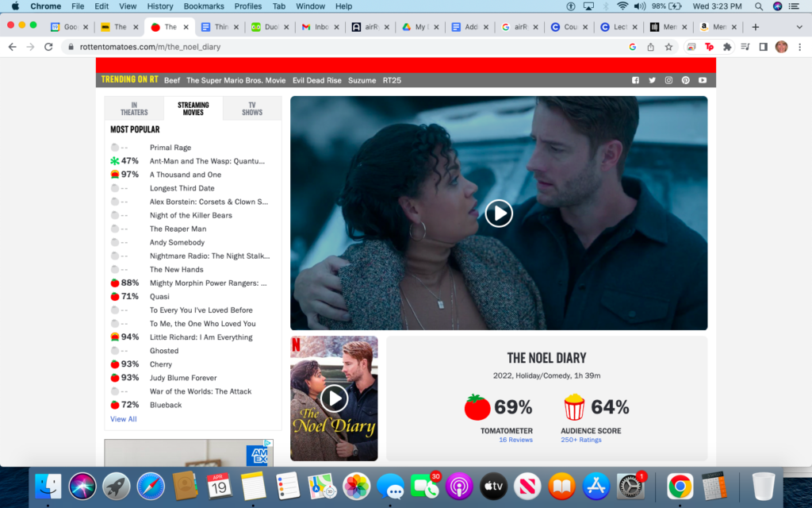Open trending link RT25
Viewport: 812px width, 508px height.
pos(392,80)
